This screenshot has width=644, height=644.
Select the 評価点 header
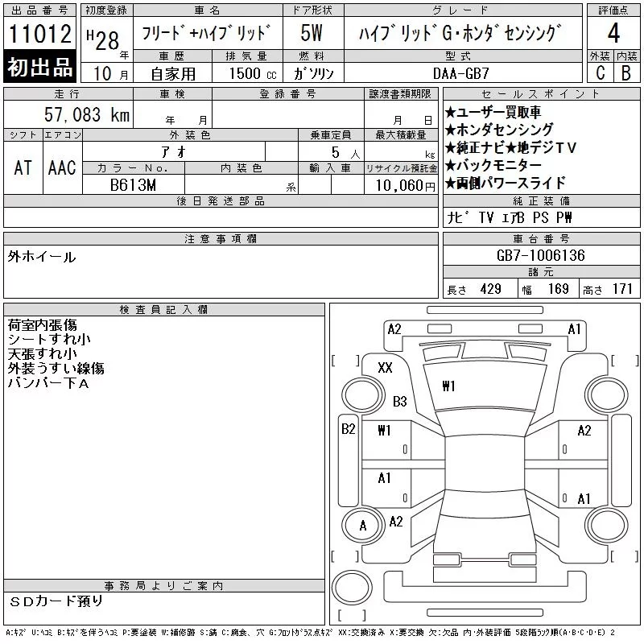(613, 10)
